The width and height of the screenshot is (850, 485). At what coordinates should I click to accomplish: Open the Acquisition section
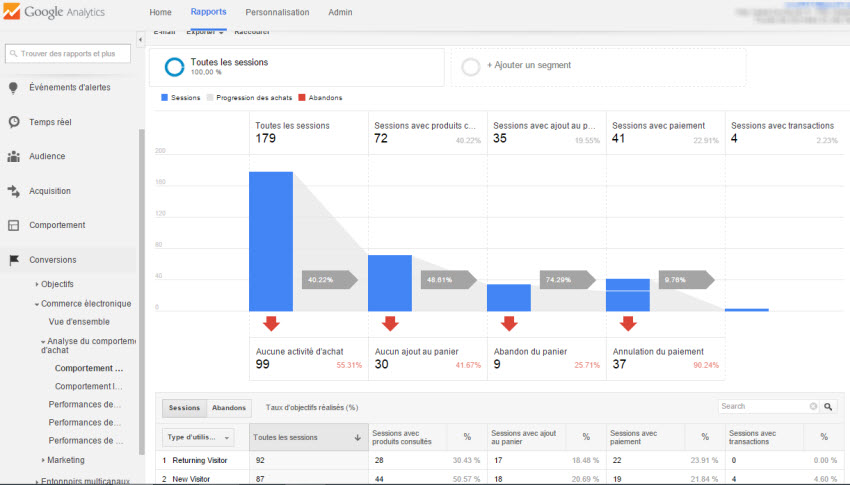[x=50, y=191]
